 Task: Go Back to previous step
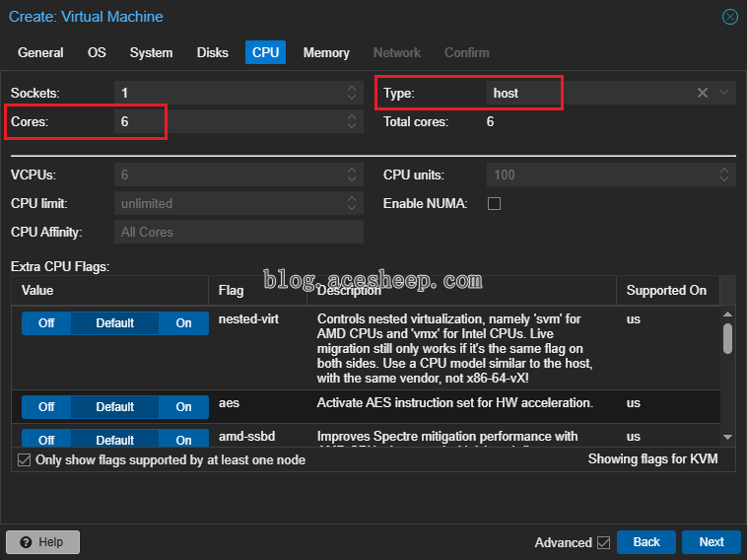646,542
